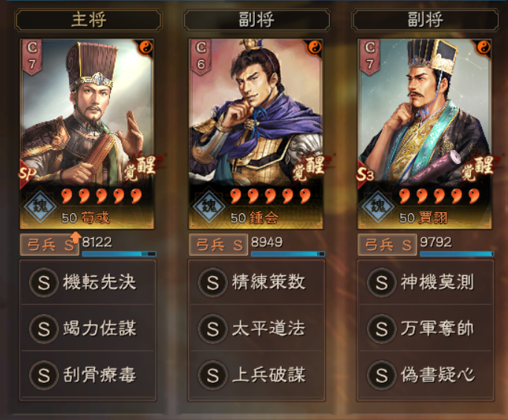Open the 鍾会 general portrait card
508x420 pixels.
(x=256, y=134)
